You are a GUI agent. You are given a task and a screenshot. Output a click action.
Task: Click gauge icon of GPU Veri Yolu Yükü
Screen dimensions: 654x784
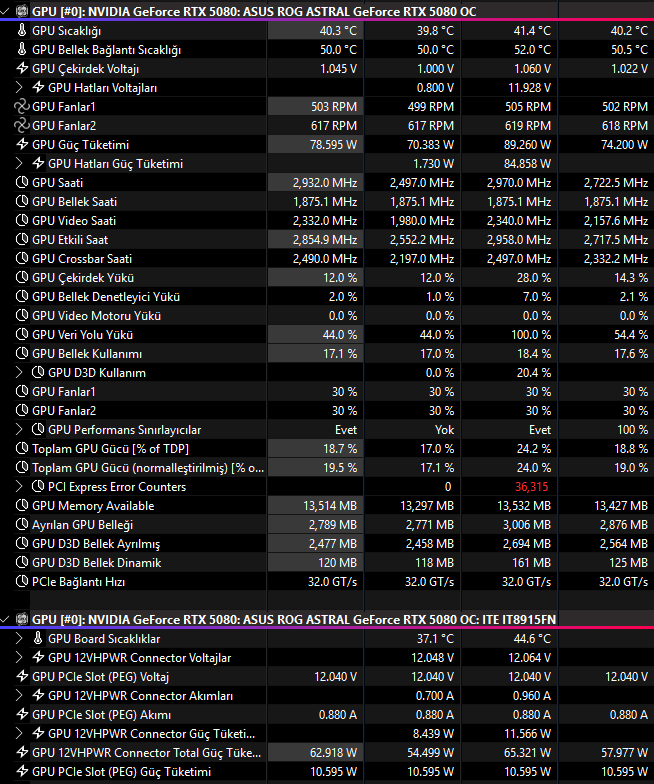point(22,334)
